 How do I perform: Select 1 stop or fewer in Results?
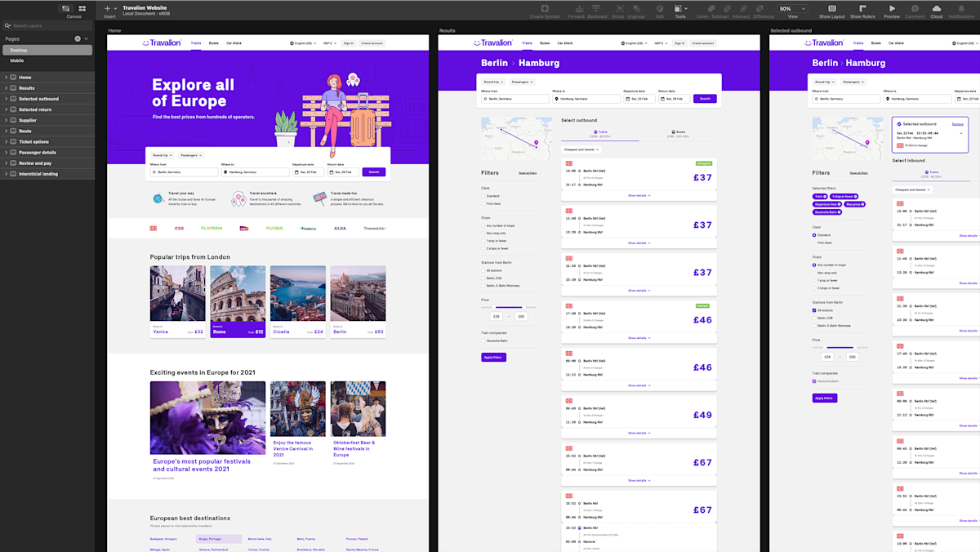click(483, 241)
